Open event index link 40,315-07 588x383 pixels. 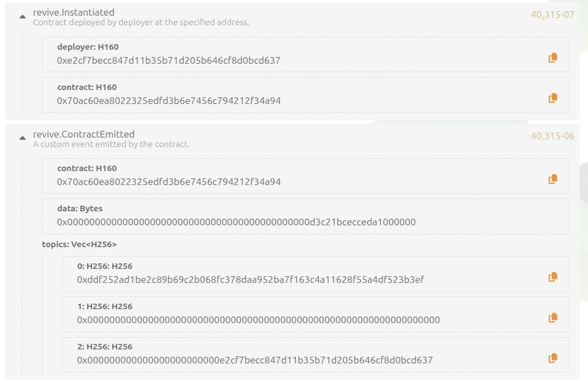[x=552, y=15]
